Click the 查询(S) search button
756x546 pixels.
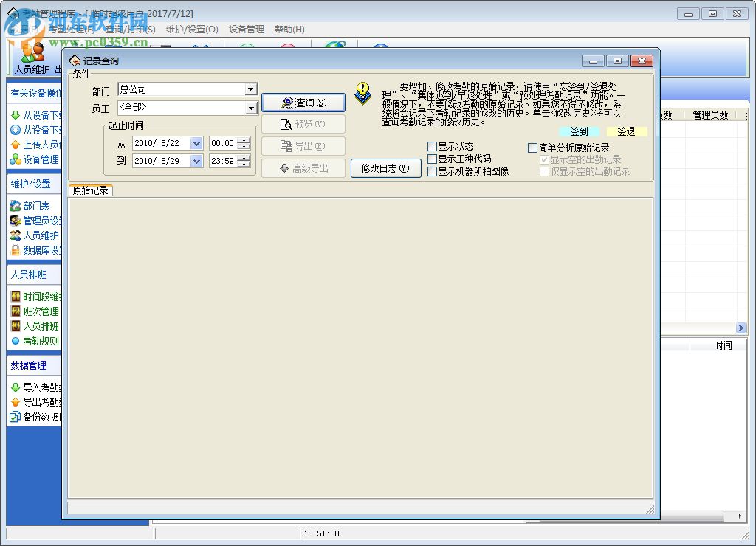tap(303, 103)
